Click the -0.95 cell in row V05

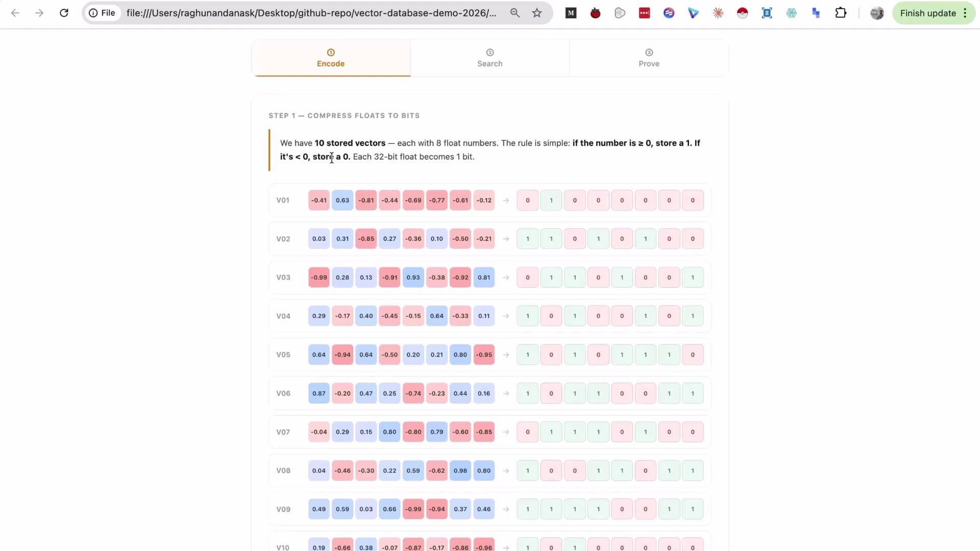[x=484, y=355]
